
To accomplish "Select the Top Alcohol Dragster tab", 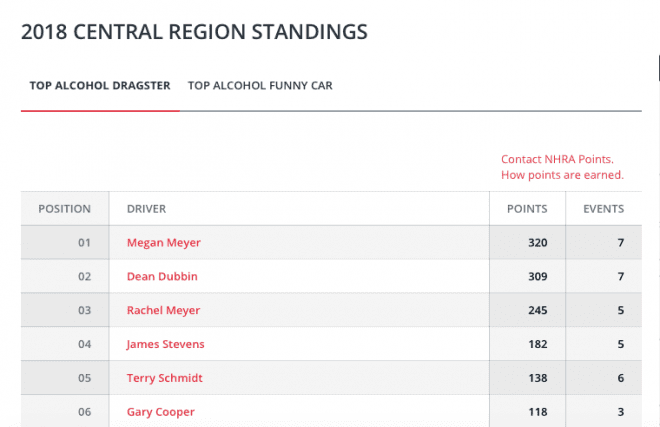I will pos(100,85).
